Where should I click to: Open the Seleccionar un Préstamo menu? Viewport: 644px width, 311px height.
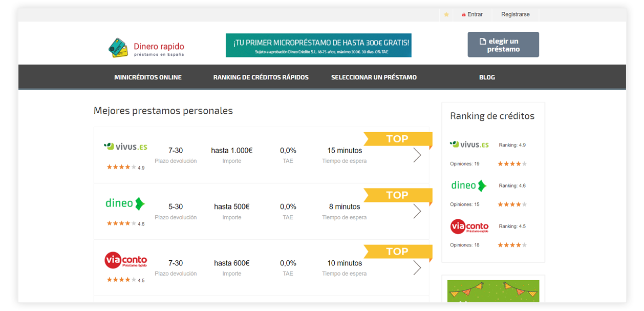click(374, 77)
